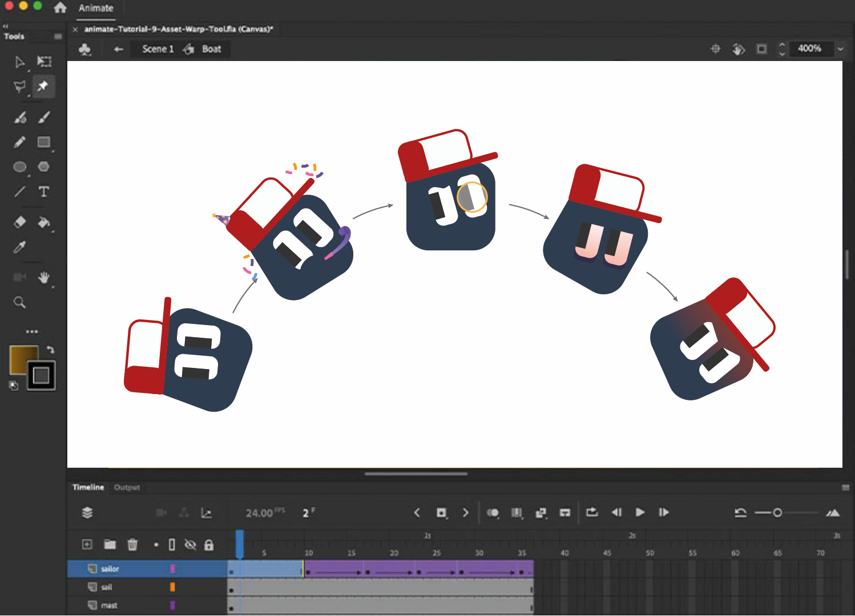The height and width of the screenshot is (616, 855).
Task: Select the Eyedropper tool
Action: [19, 247]
